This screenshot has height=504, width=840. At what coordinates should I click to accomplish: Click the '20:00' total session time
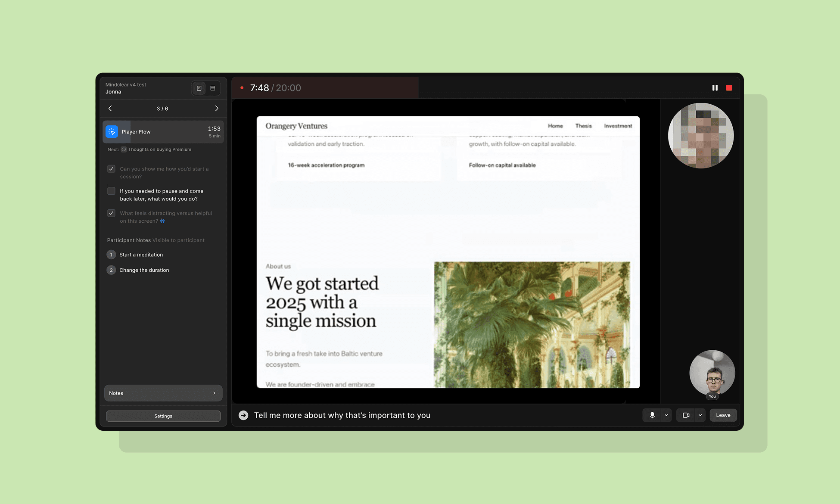(x=288, y=88)
